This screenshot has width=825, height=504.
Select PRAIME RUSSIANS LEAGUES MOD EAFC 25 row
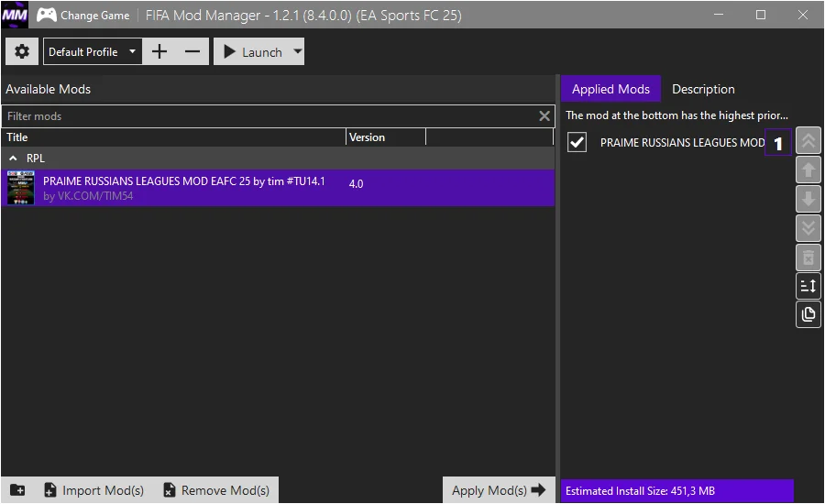click(x=278, y=188)
